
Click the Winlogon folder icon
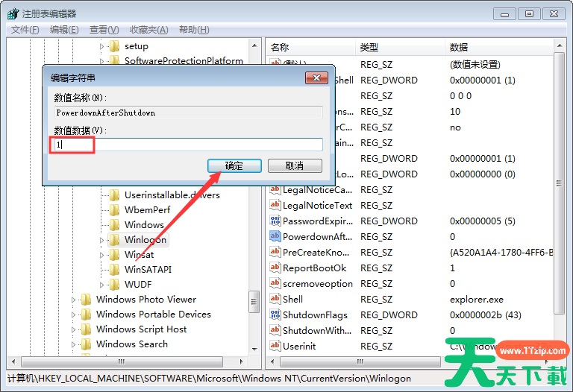[x=114, y=240]
